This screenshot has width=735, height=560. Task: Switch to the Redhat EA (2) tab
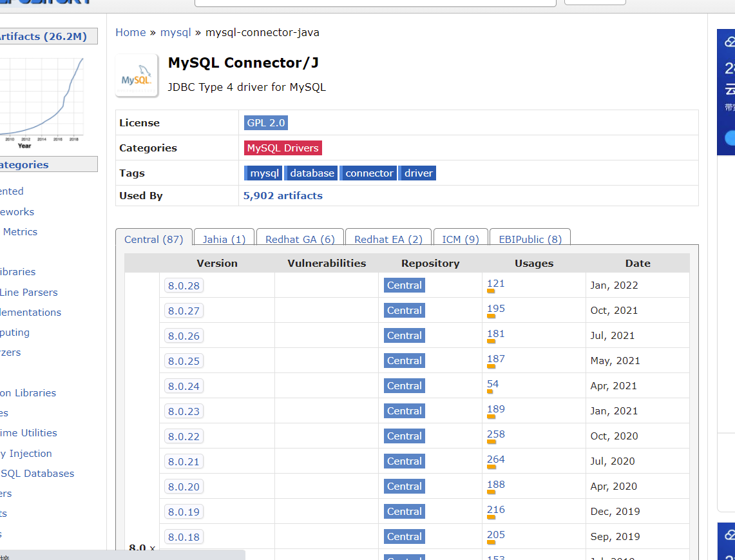(388, 238)
